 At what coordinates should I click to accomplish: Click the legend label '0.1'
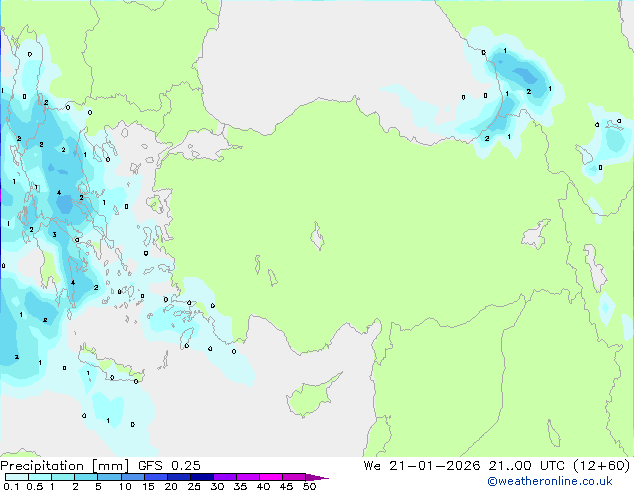click(x=11, y=486)
